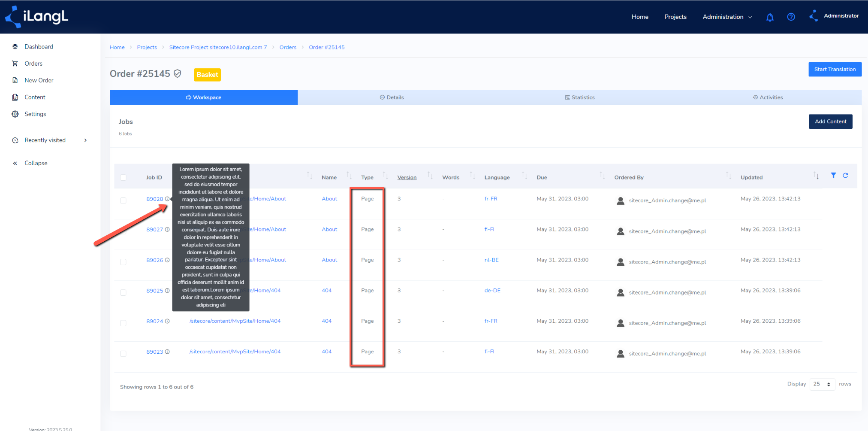This screenshot has width=868, height=431.
Task: Click the verified shield icon beside Order #25145
Action: (177, 74)
